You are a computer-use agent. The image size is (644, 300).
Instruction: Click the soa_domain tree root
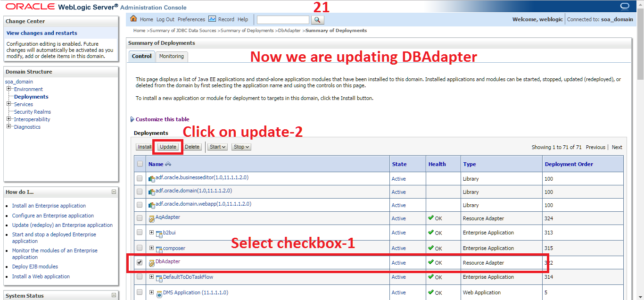pyautogui.click(x=19, y=82)
